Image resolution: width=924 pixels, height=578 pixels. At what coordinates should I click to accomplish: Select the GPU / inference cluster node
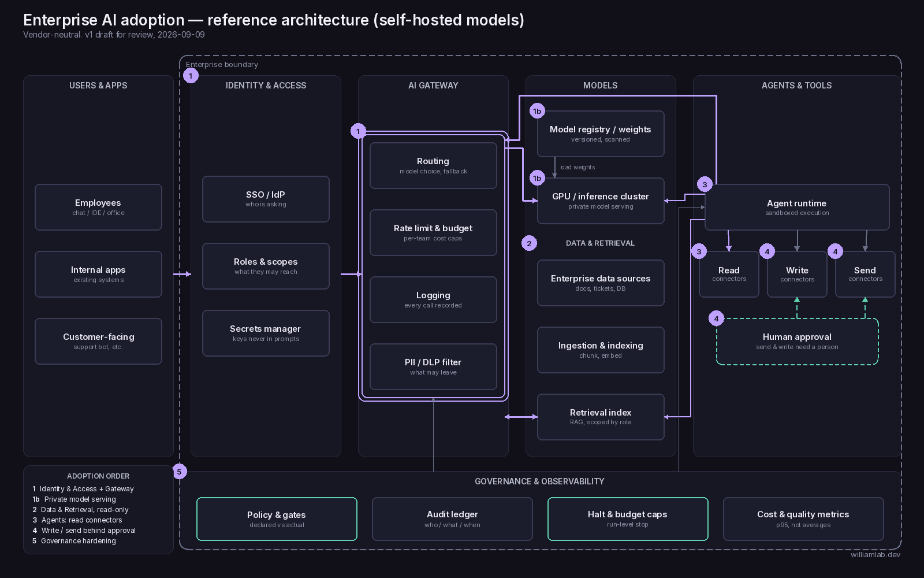pos(601,201)
